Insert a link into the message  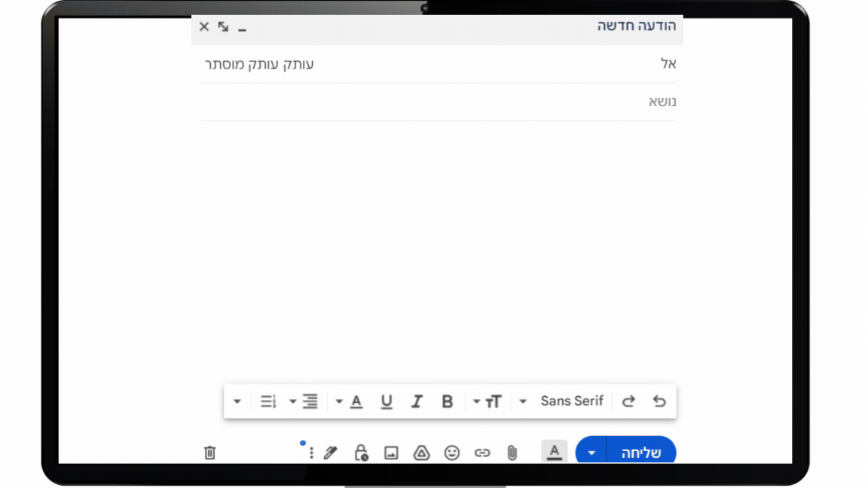tap(482, 452)
